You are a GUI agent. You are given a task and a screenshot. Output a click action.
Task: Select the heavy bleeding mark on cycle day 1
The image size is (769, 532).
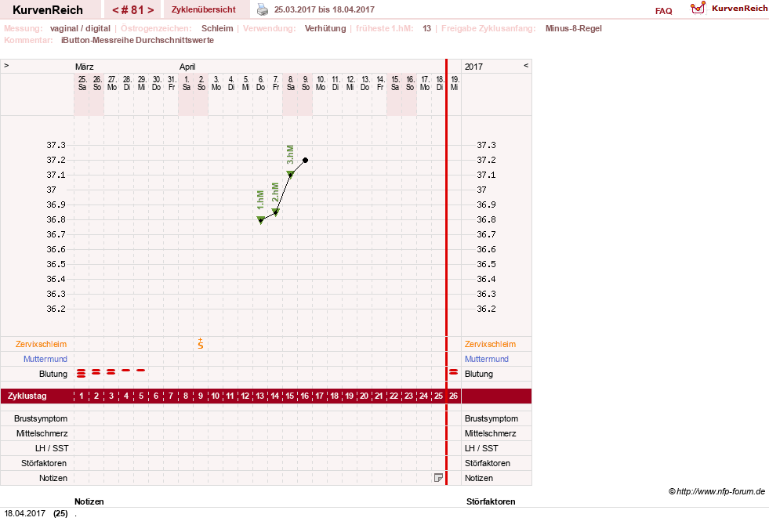pos(82,374)
